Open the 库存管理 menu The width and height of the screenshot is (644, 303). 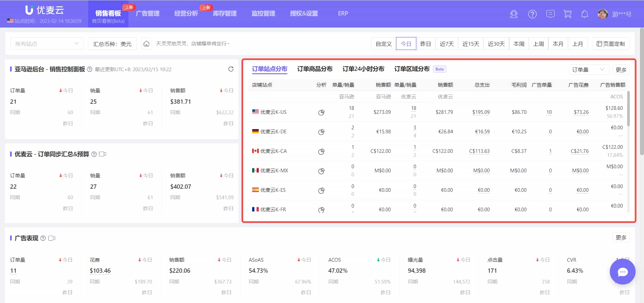[x=225, y=13]
